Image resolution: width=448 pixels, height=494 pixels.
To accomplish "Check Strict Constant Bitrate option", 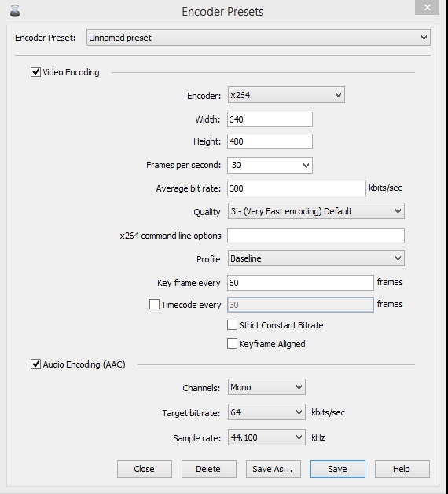I will click(232, 325).
